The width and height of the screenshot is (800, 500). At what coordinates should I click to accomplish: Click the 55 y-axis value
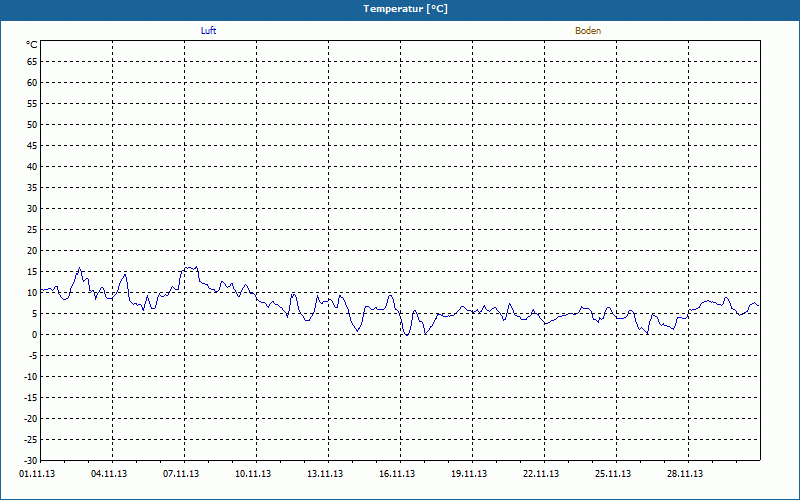coord(32,104)
